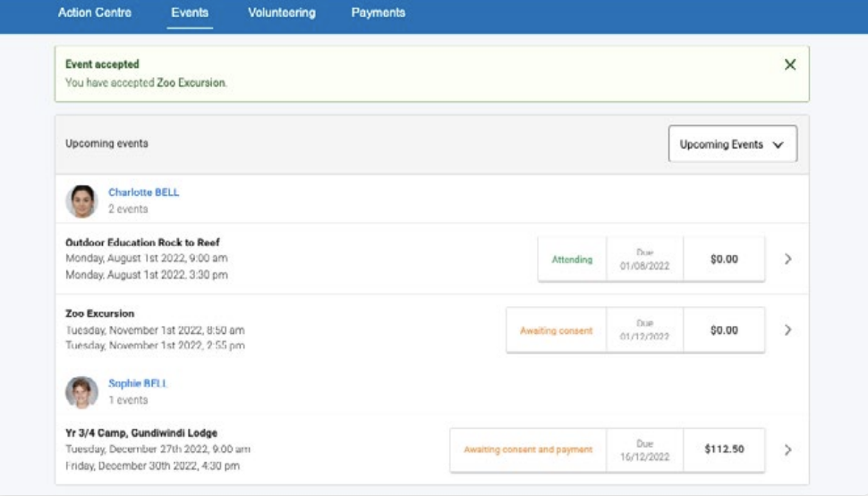Click the Due 16/12/2022 cell
The height and width of the screenshot is (496, 868).
coord(645,449)
